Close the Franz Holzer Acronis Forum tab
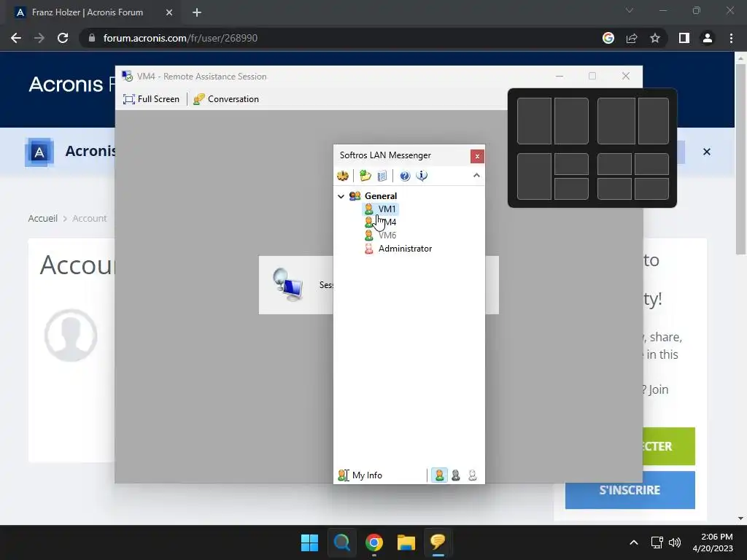Image resolution: width=747 pixels, height=560 pixels. click(169, 12)
